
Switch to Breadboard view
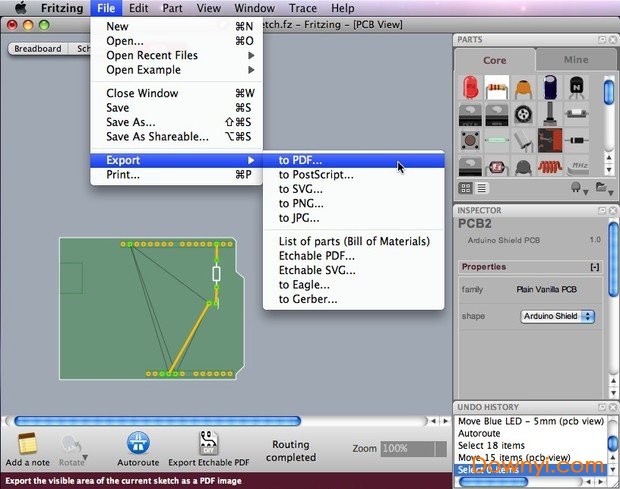pyautogui.click(x=37, y=48)
